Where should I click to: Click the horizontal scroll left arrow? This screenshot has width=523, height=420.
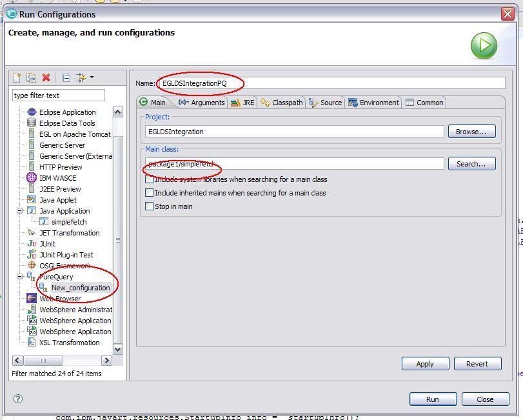(x=17, y=360)
